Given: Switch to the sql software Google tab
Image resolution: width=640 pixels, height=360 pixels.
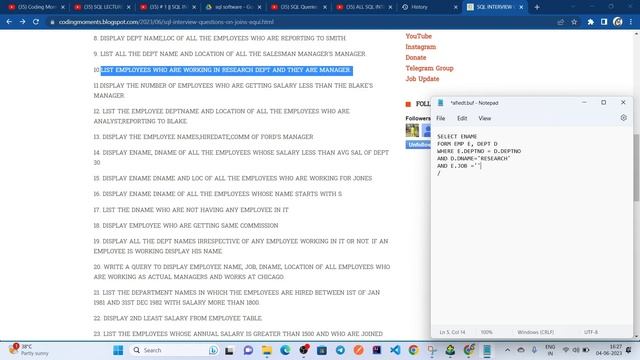Looking at the screenshot, I should (233, 7).
